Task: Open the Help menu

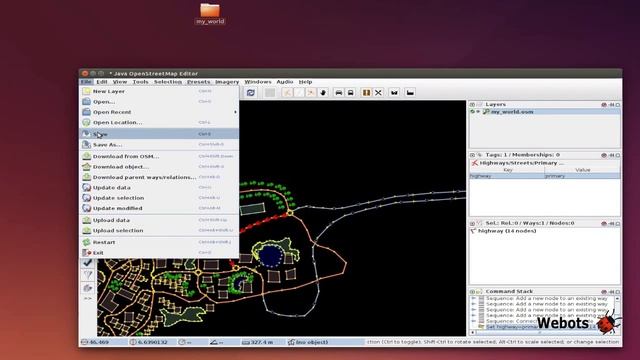Action: (x=305, y=82)
